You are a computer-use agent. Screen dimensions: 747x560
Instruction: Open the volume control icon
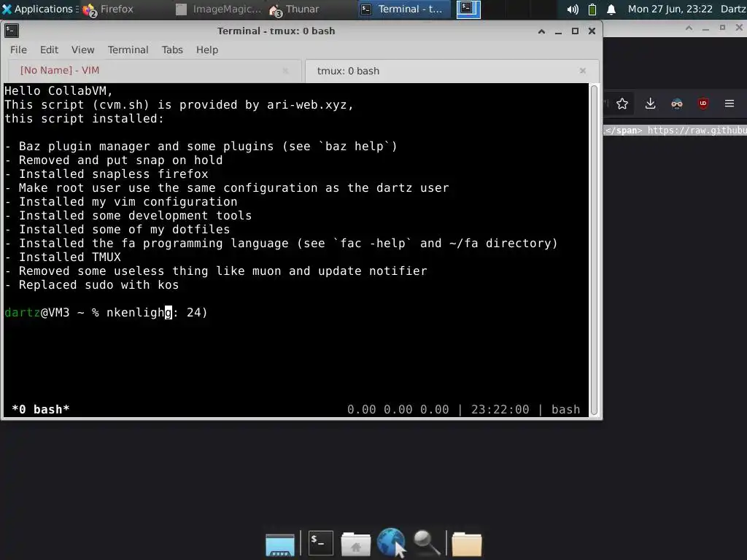pyautogui.click(x=573, y=9)
